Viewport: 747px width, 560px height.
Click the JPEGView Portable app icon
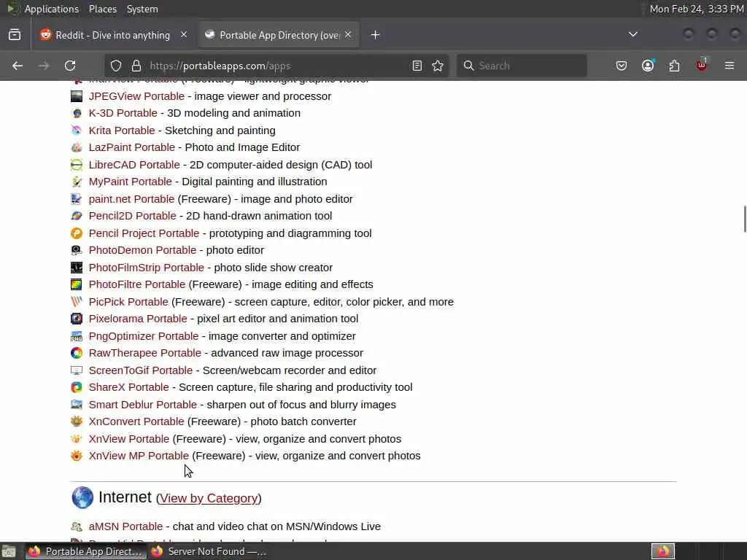click(76, 96)
